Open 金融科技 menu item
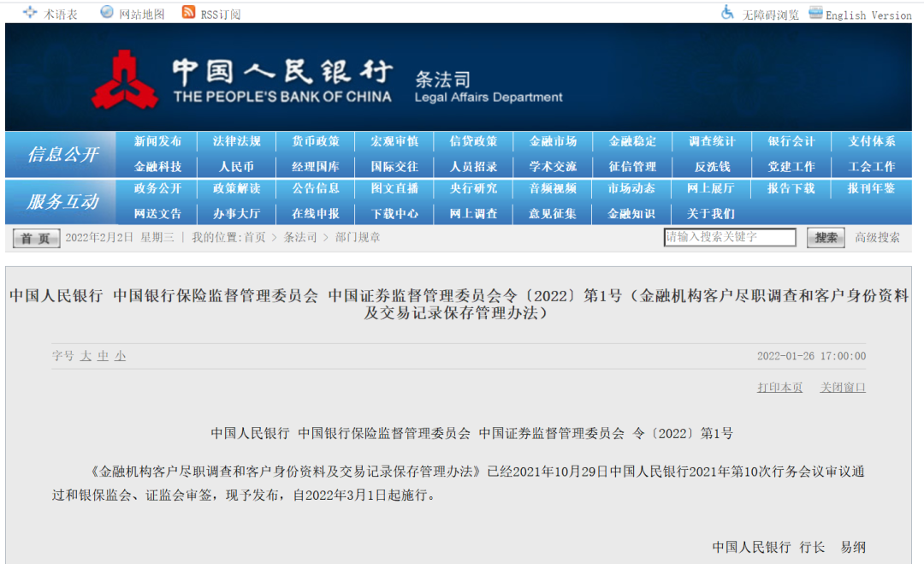The width and height of the screenshot is (924, 564). [x=157, y=167]
